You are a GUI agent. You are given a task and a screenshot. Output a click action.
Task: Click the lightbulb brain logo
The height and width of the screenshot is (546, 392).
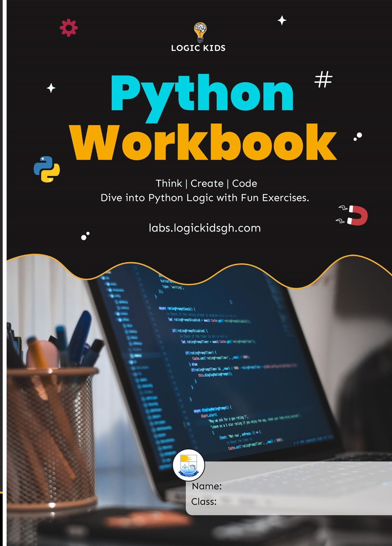point(200,32)
